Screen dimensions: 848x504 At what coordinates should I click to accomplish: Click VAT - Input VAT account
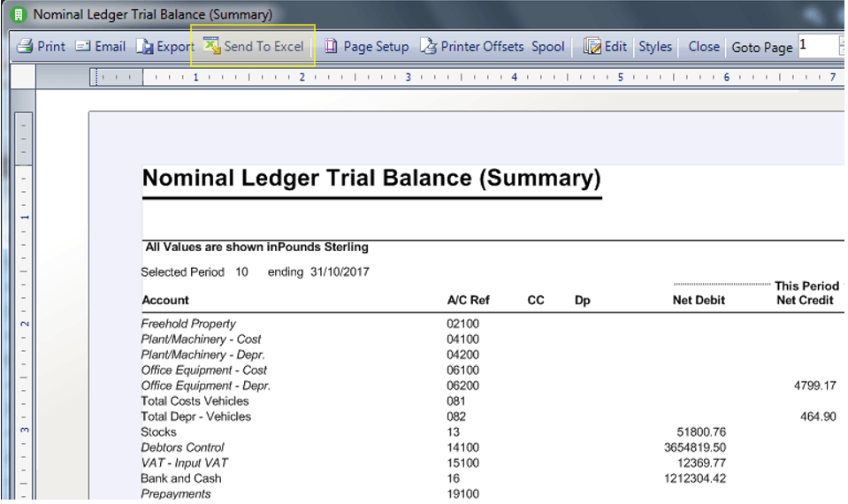coord(185,463)
